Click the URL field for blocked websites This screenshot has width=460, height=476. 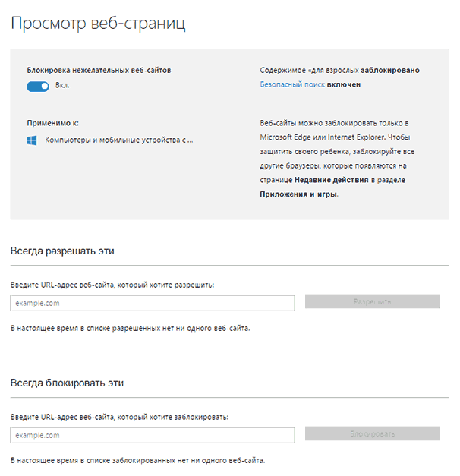(153, 435)
